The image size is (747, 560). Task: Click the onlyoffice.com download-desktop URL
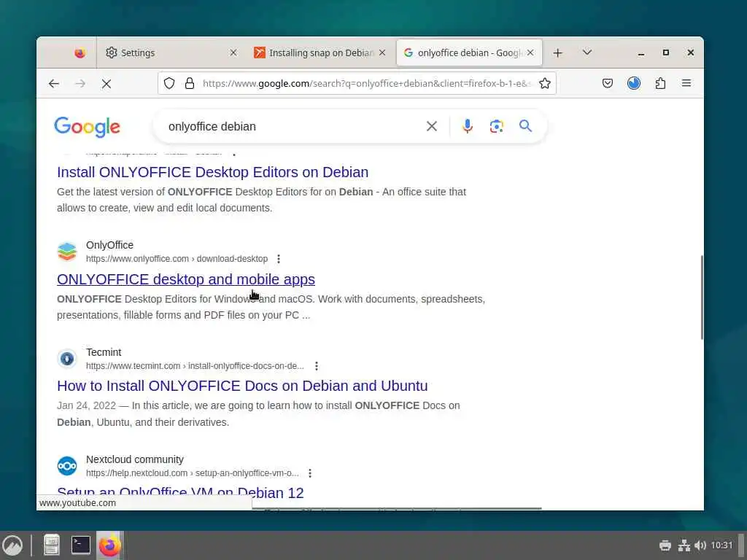tap(177, 259)
